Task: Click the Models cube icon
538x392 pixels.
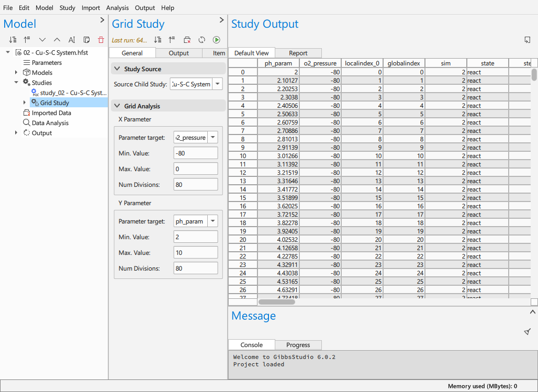Action: point(26,72)
